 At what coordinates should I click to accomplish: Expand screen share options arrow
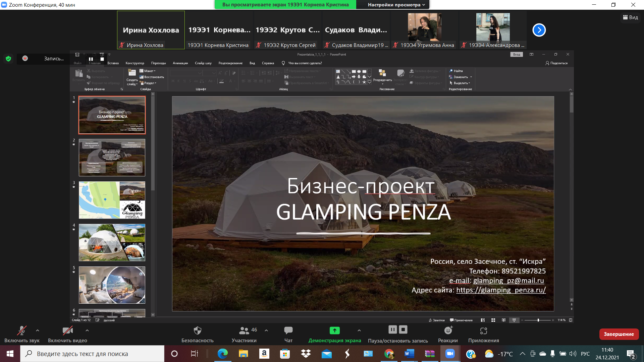click(359, 330)
